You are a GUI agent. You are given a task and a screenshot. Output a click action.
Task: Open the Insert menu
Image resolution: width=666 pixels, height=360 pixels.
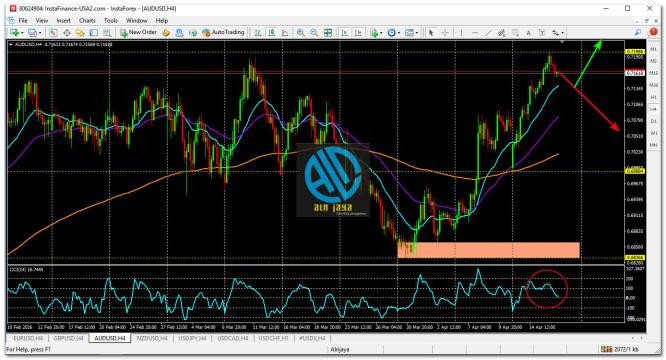pyautogui.click(x=64, y=20)
